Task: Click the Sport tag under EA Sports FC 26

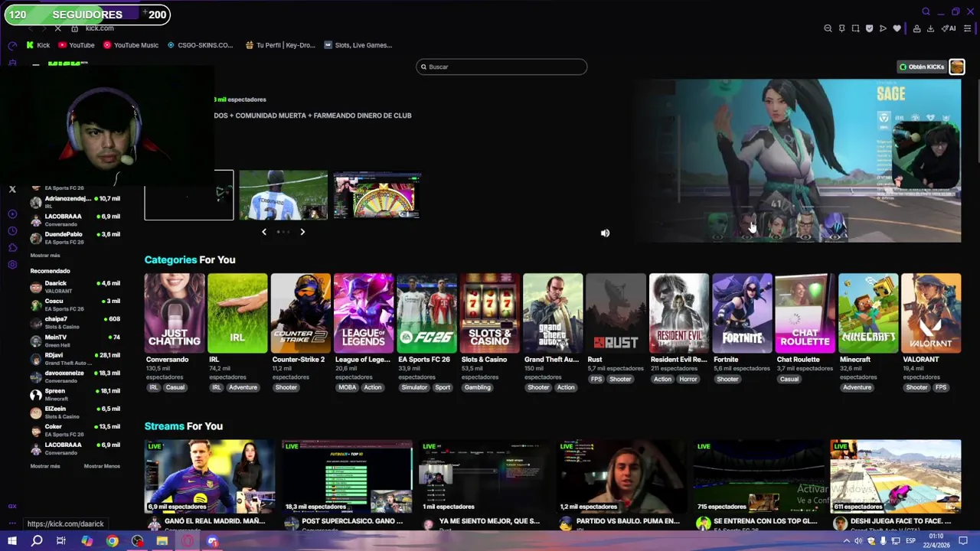Action: pos(443,387)
